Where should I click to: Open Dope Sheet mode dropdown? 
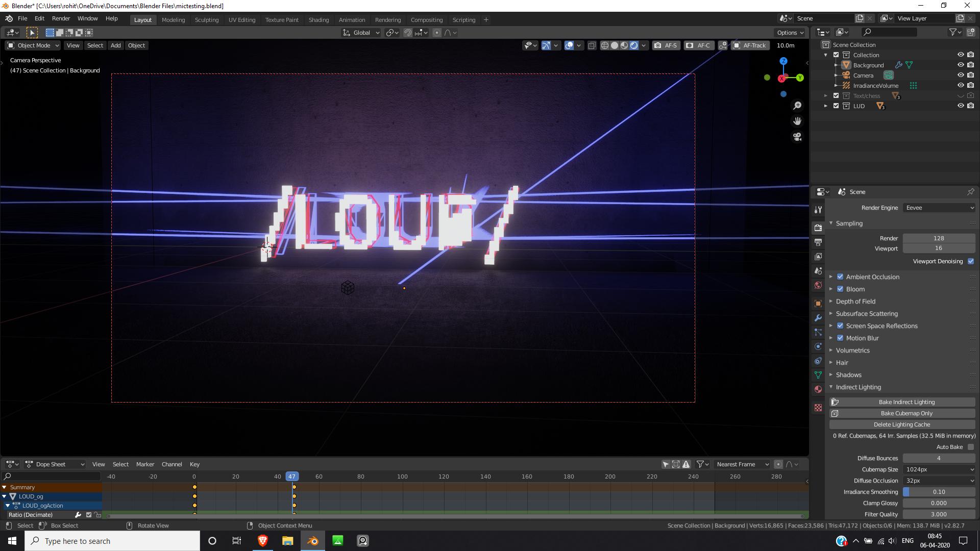[55, 464]
